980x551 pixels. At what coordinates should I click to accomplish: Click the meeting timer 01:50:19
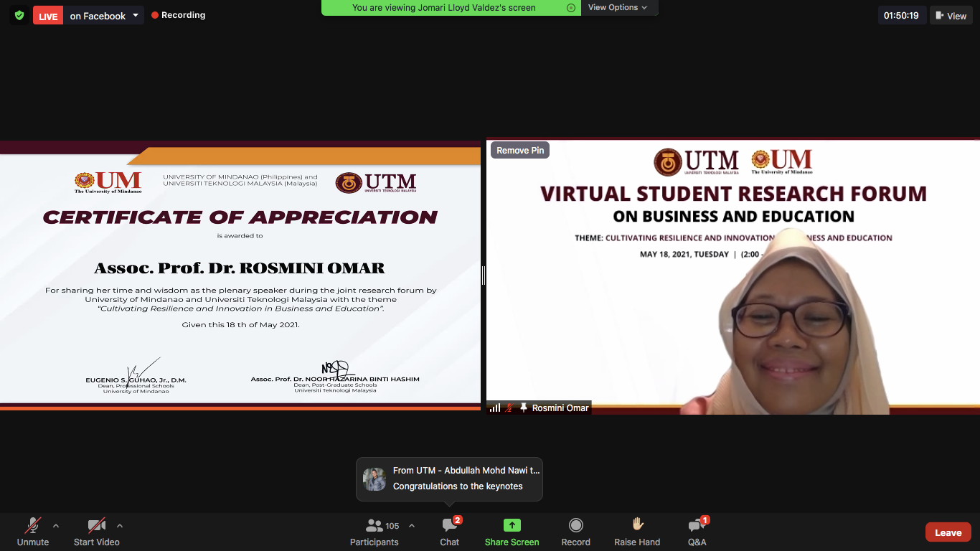(901, 16)
